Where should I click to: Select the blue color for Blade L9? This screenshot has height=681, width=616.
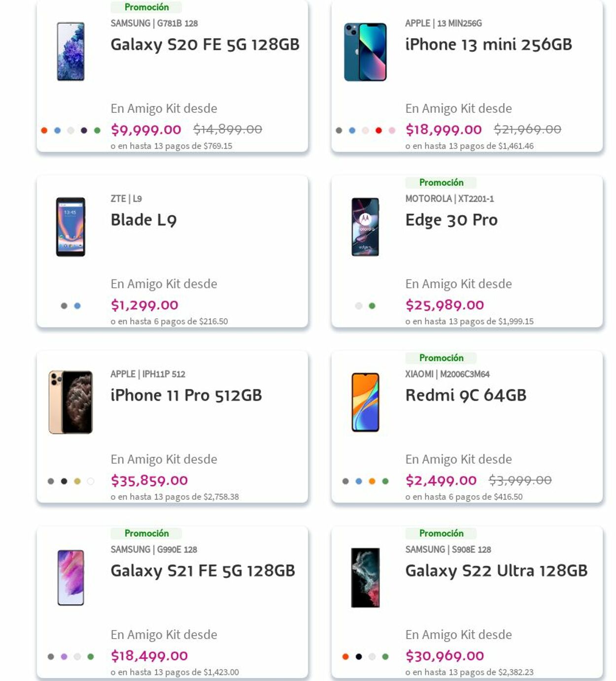[x=77, y=306]
